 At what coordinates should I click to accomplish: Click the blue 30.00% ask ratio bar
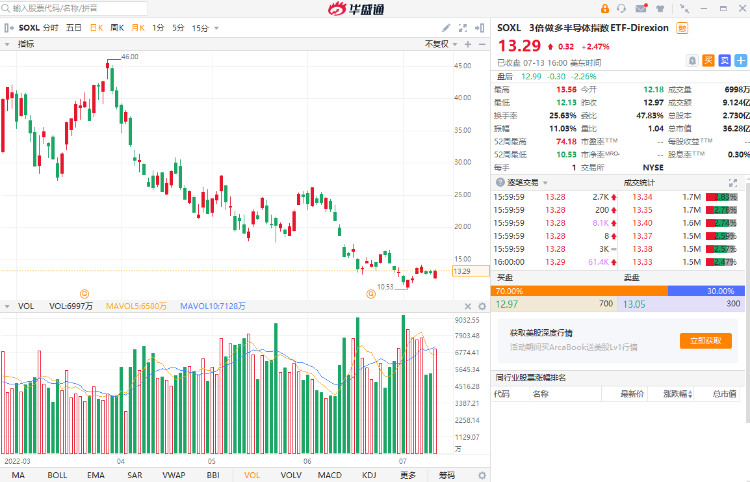pos(706,291)
